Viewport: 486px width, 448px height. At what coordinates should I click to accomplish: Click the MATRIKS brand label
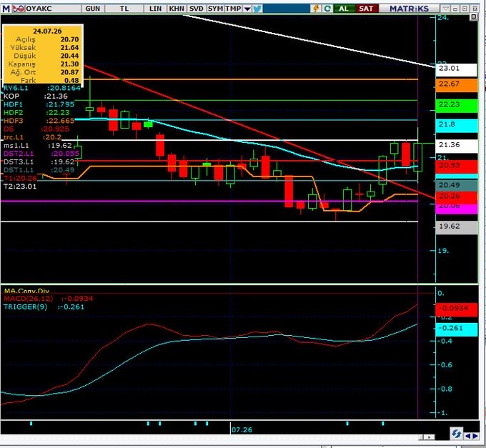tap(409, 9)
